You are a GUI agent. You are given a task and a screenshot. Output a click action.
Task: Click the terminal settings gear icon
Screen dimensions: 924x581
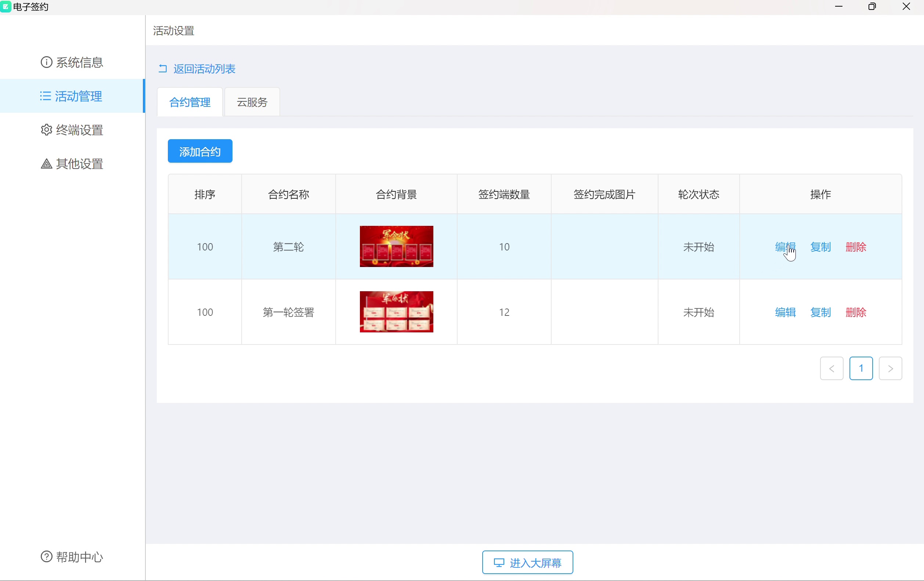pyautogui.click(x=46, y=130)
